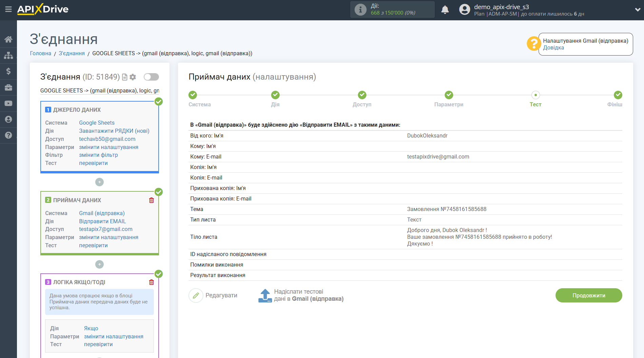Go to З'єднання breadcrumb

pyautogui.click(x=72, y=54)
